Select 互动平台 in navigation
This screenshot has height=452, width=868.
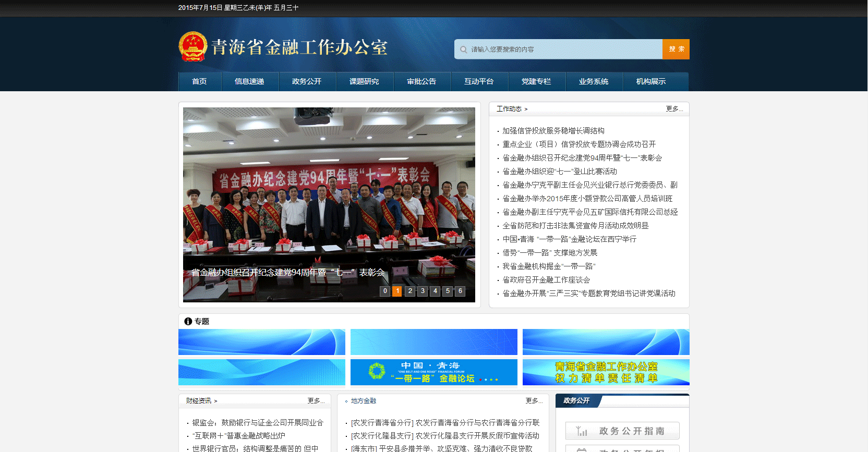[479, 81]
